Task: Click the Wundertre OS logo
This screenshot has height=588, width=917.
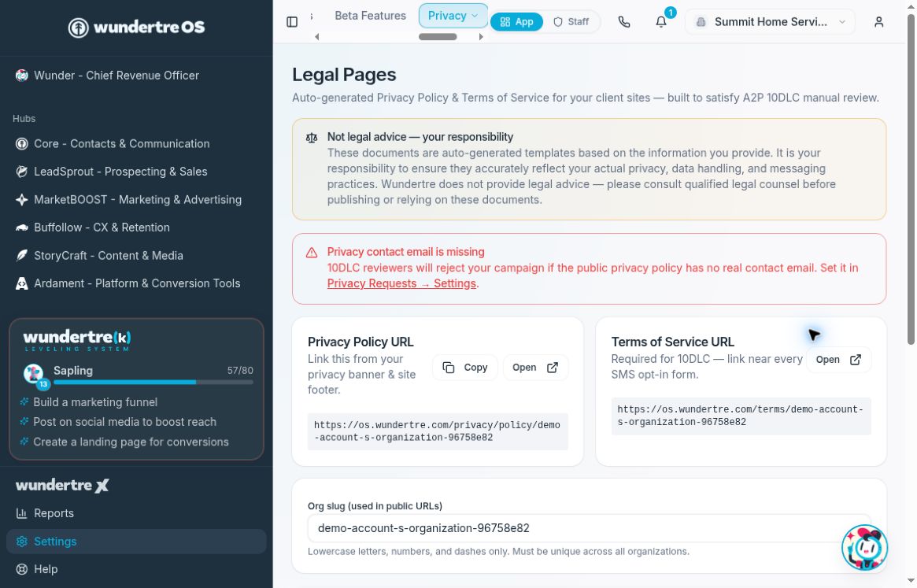Action: [x=136, y=27]
